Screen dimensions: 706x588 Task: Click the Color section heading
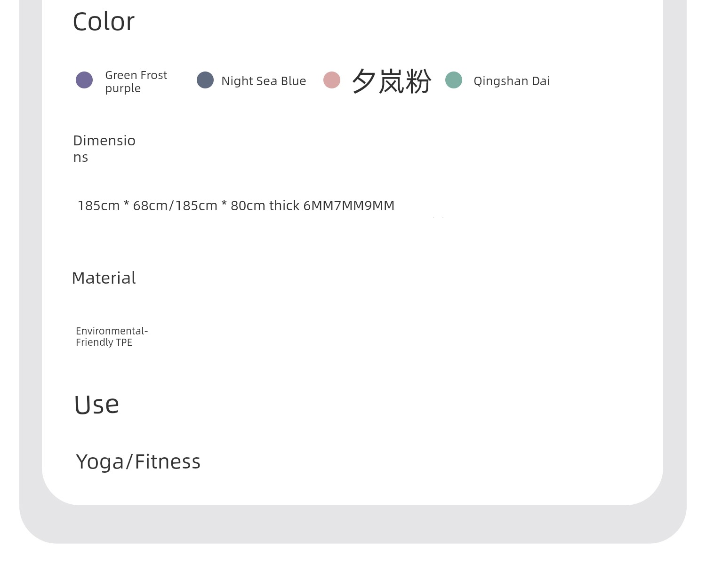coord(104,22)
